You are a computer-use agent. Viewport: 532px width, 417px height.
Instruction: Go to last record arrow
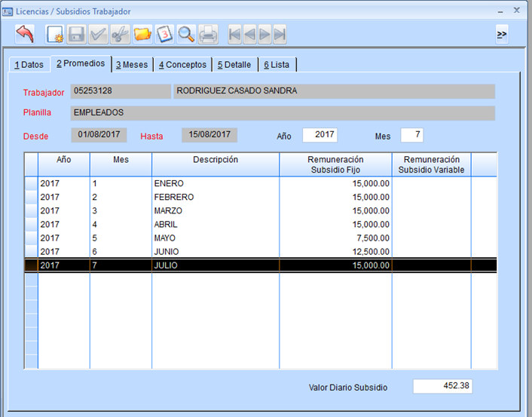click(280, 34)
